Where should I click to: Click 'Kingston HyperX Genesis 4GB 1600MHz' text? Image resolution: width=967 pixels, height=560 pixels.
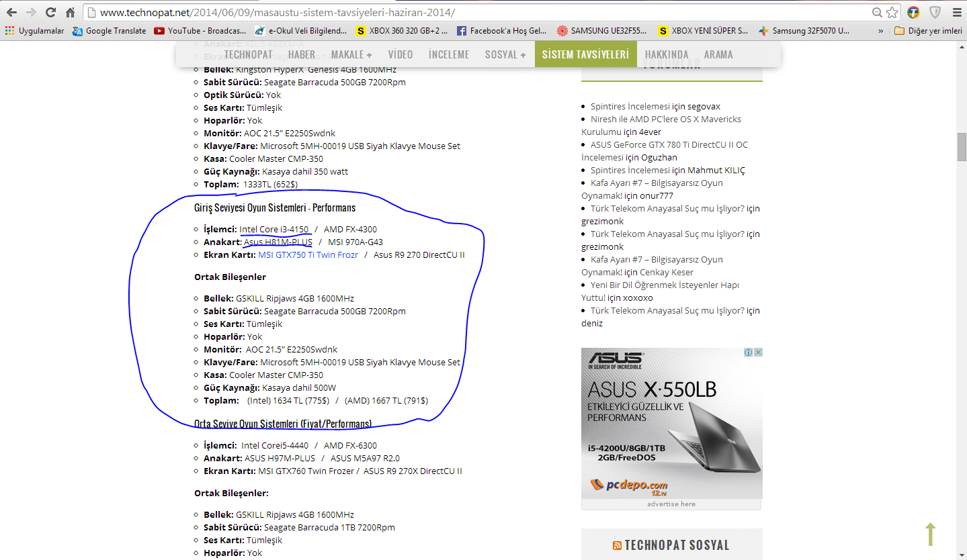tap(316, 70)
